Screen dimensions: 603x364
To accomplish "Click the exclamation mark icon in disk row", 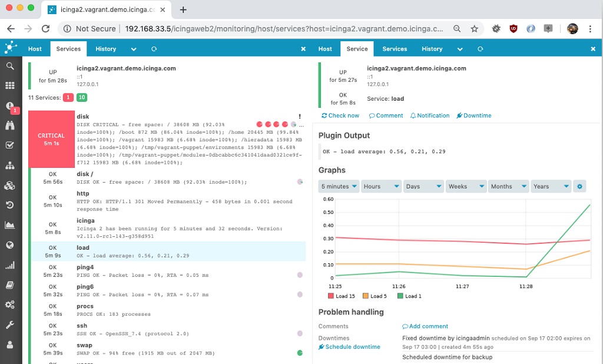I will pos(300,116).
